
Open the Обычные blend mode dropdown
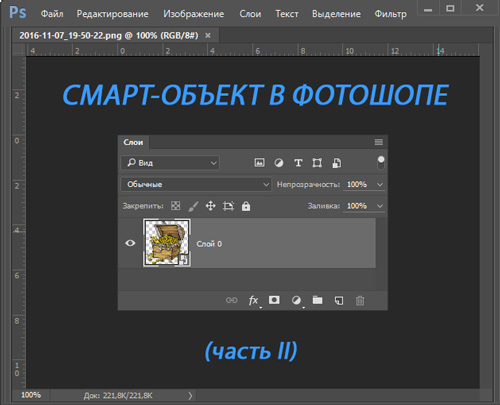pyautogui.click(x=196, y=184)
